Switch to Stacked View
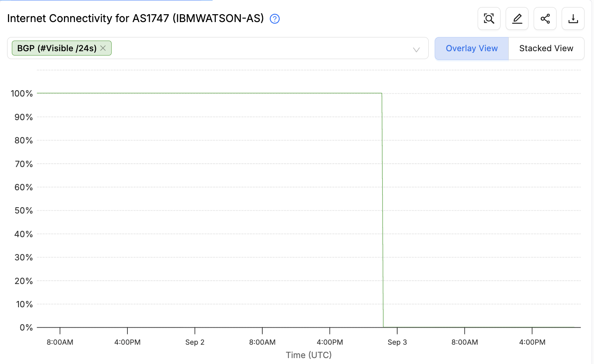This screenshot has width=594, height=364. (546, 48)
